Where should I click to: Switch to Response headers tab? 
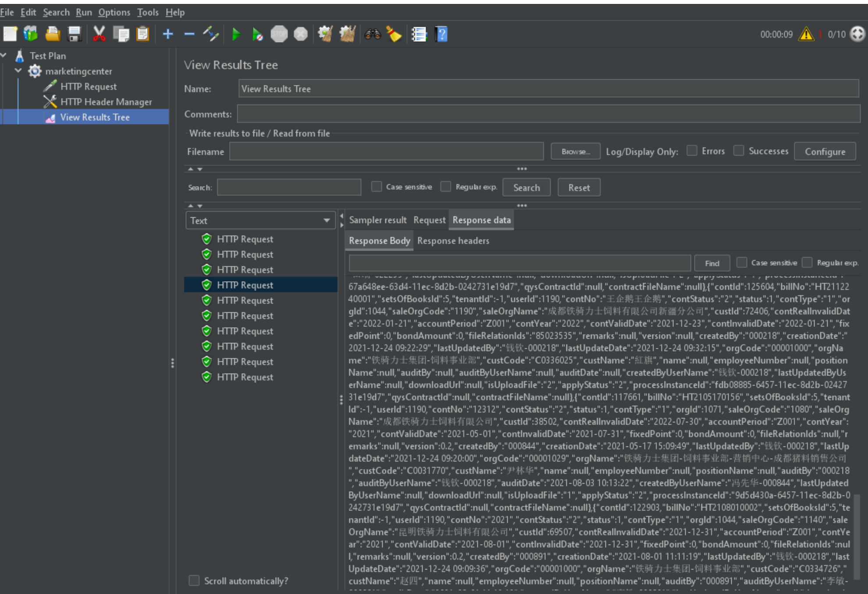[x=453, y=240]
